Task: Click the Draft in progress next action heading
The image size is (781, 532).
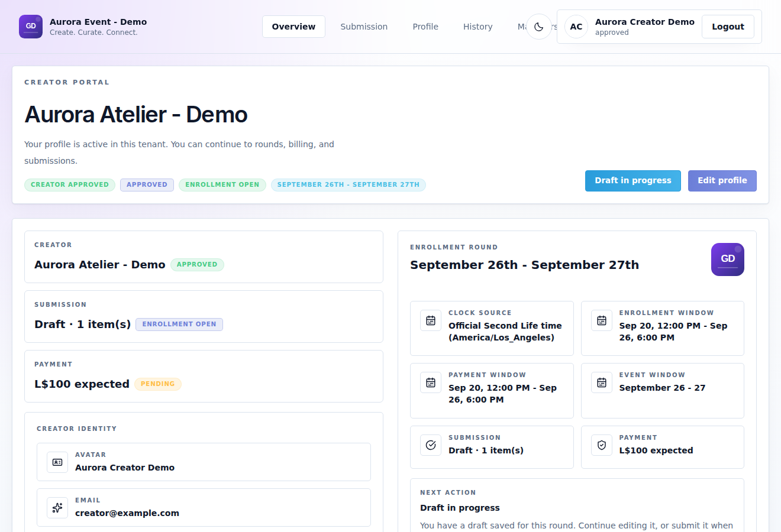Action: 460,508
